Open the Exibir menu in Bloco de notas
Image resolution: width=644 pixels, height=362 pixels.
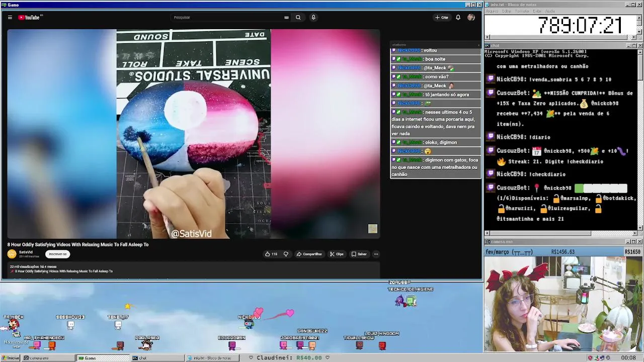coord(537,11)
